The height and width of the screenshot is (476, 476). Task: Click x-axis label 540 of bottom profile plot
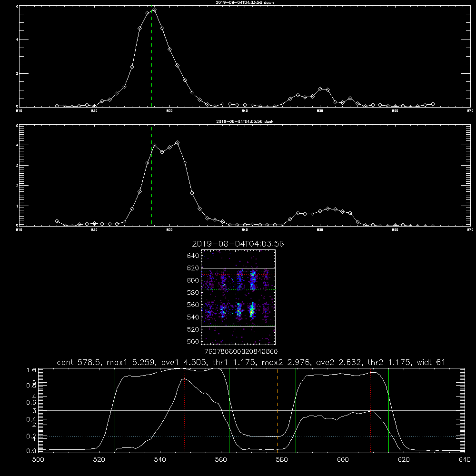click(x=160, y=460)
